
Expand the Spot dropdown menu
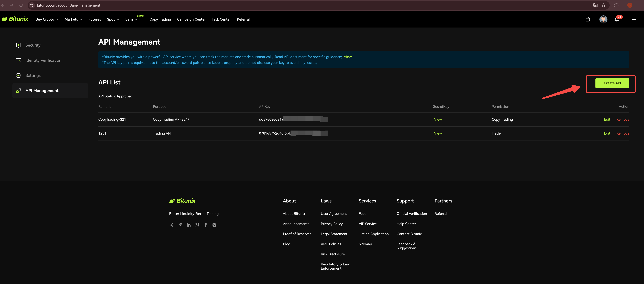pyautogui.click(x=113, y=19)
